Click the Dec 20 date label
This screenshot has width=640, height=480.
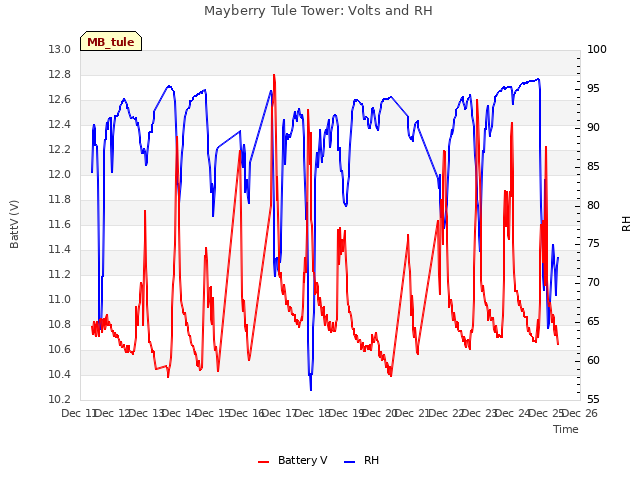tap(380, 413)
